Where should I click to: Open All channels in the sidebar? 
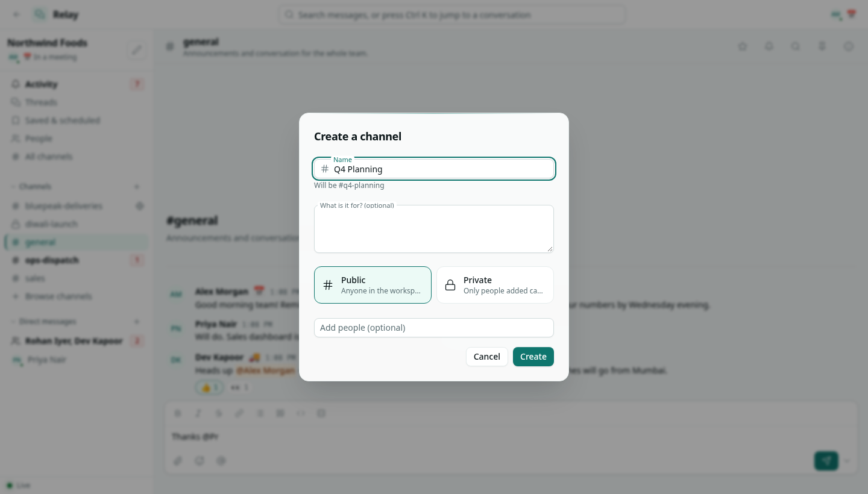click(76, 157)
